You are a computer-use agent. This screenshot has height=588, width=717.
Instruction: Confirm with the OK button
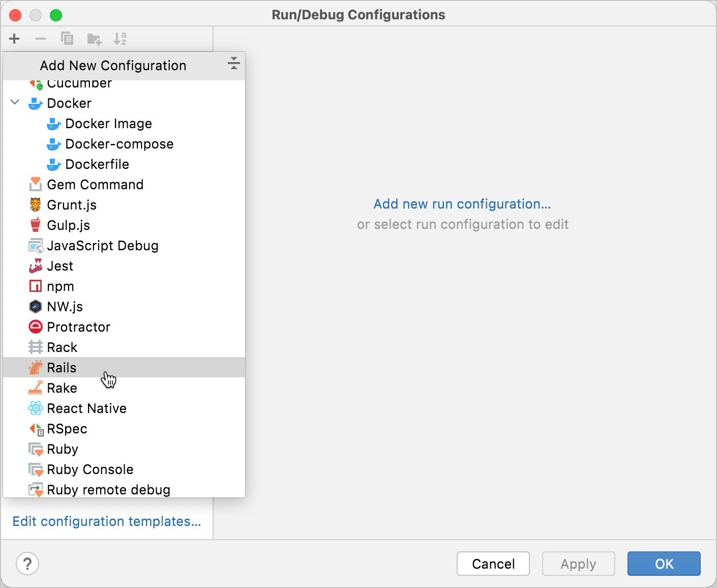pyautogui.click(x=664, y=564)
